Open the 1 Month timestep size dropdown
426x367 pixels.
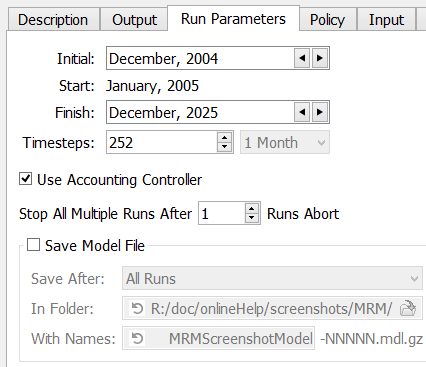coord(285,142)
